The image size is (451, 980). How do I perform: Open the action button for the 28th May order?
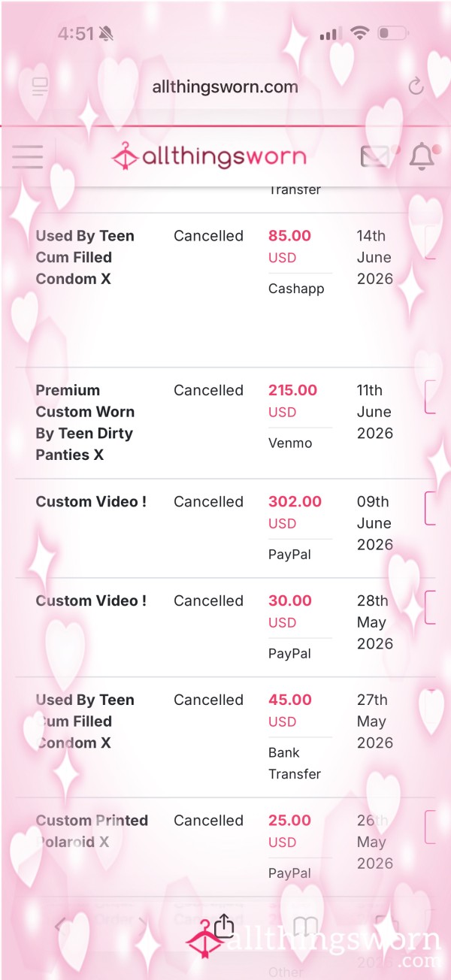(431, 607)
